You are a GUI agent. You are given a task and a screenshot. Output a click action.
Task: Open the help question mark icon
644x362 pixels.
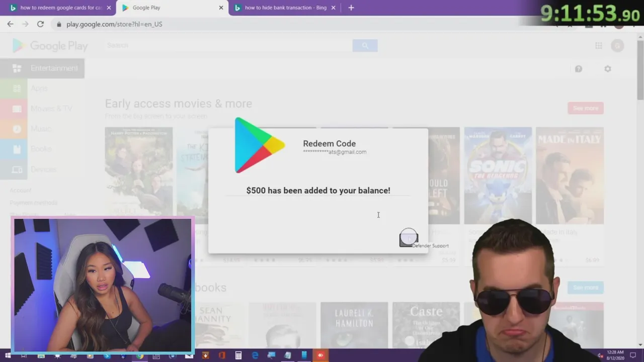point(579,69)
